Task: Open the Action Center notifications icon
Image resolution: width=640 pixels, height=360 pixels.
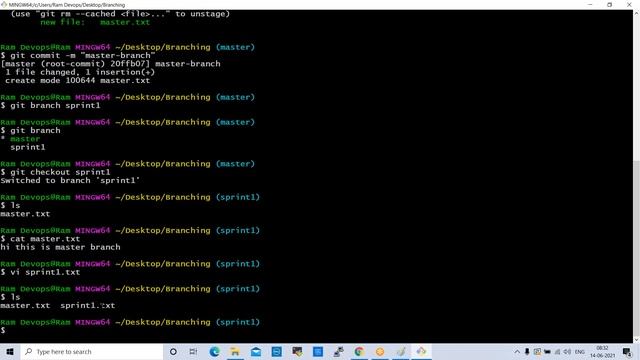Action: 627,351
